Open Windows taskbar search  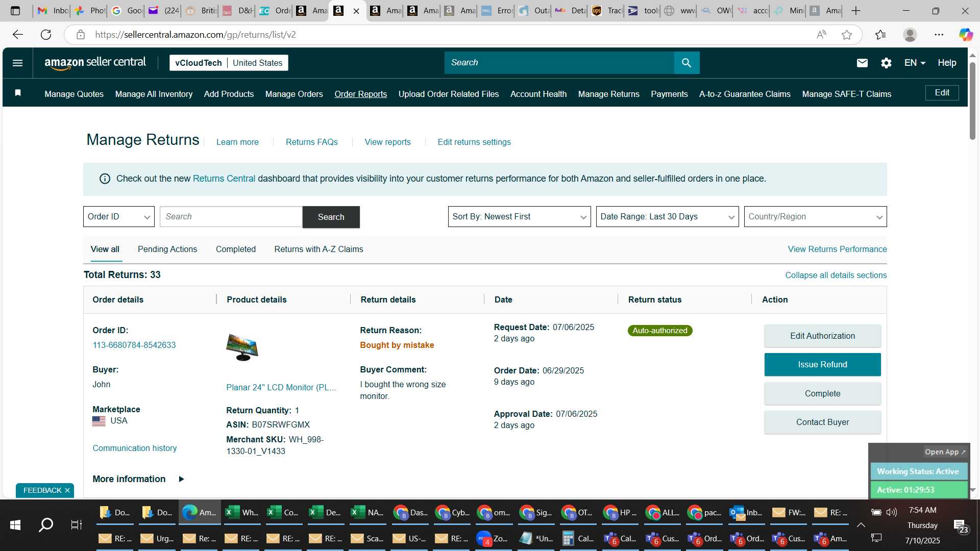pos(46,525)
